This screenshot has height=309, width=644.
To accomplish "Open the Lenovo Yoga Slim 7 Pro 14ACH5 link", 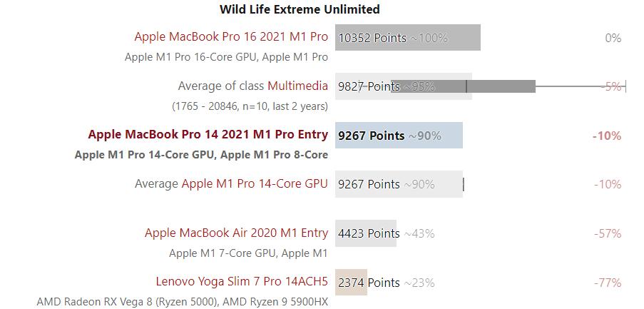I will (x=242, y=281).
